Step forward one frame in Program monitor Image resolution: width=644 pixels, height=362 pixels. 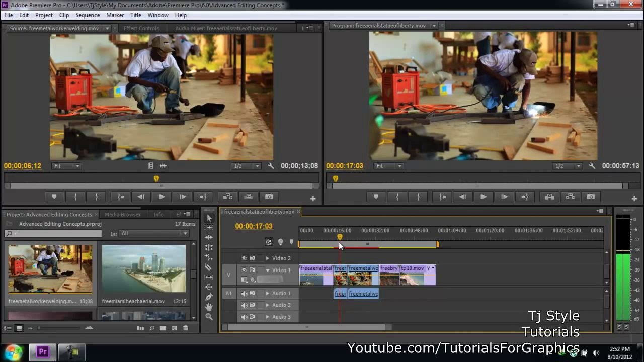(x=504, y=197)
